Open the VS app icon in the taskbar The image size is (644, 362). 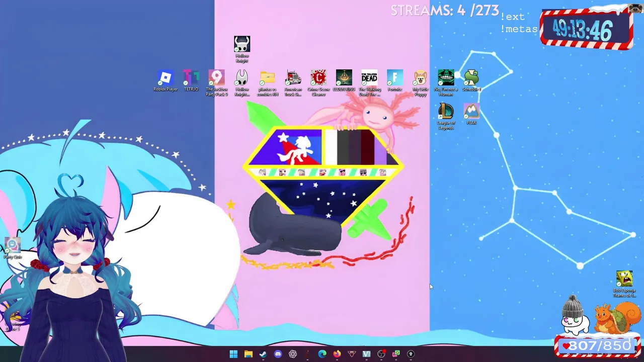click(x=366, y=354)
